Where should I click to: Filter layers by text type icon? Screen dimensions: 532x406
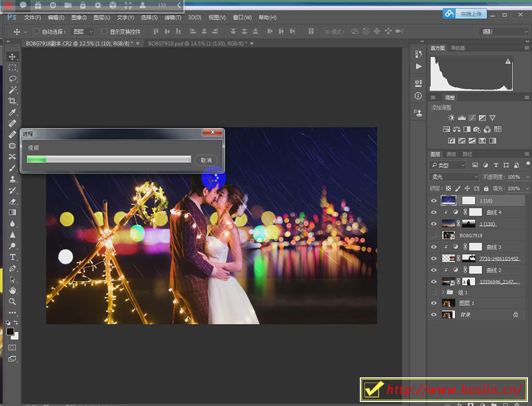click(x=496, y=165)
